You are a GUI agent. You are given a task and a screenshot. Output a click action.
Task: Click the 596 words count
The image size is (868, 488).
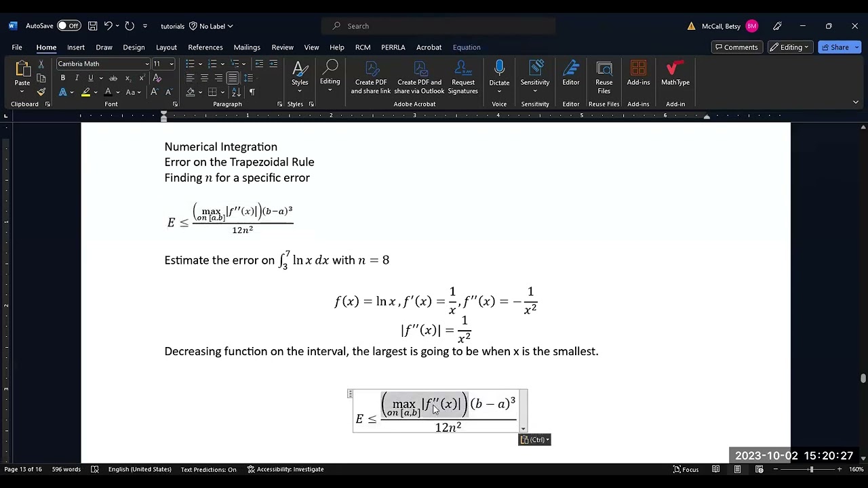(66, 469)
